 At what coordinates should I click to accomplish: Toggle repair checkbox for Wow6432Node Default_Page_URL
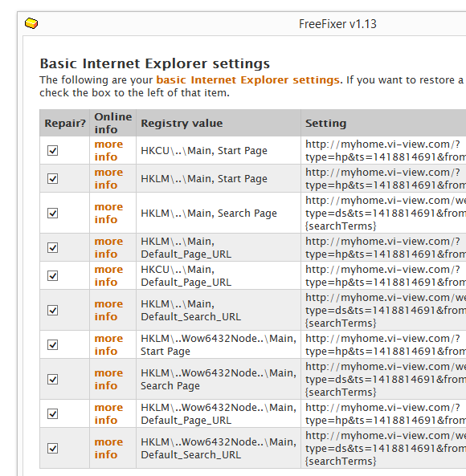click(x=52, y=413)
